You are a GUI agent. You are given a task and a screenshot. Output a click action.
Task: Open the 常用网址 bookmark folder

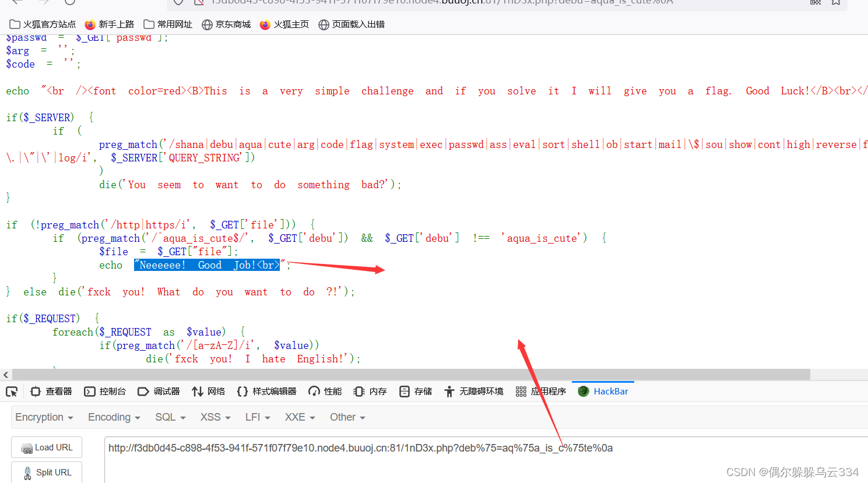[168, 24]
